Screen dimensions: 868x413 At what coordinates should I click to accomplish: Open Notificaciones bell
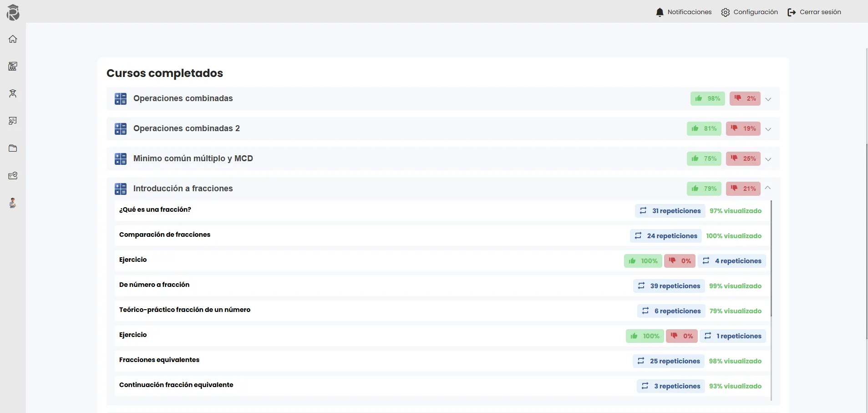tap(684, 12)
